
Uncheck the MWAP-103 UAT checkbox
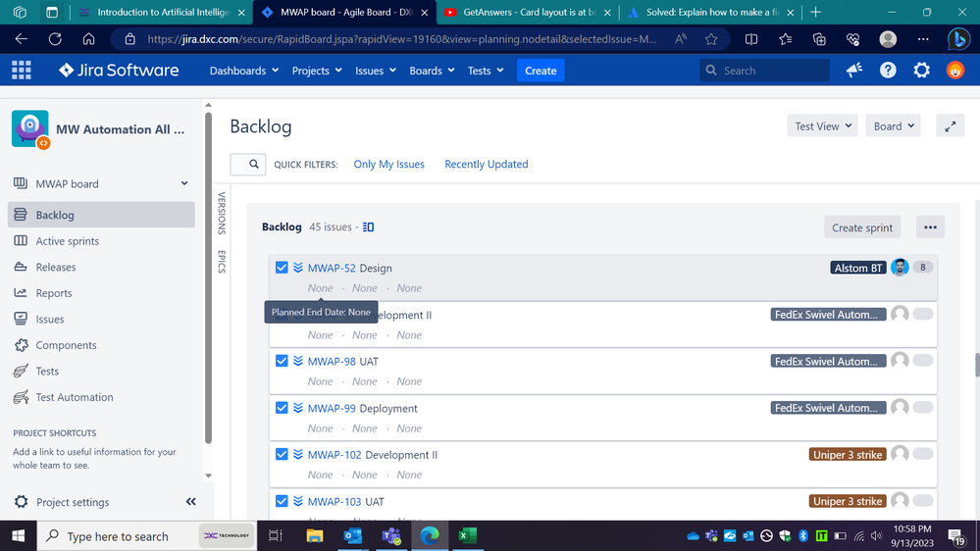point(282,501)
